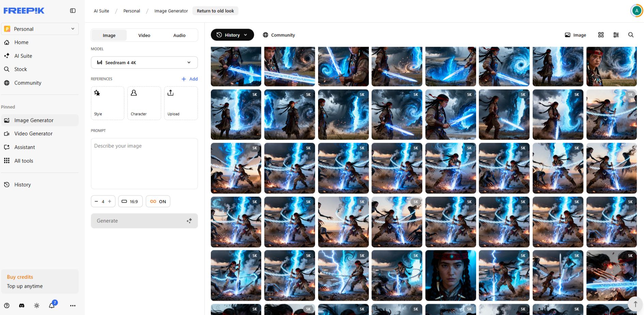Decrease the image count with minus
The height and width of the screenshot is (315, 644).
click(96, 201)
